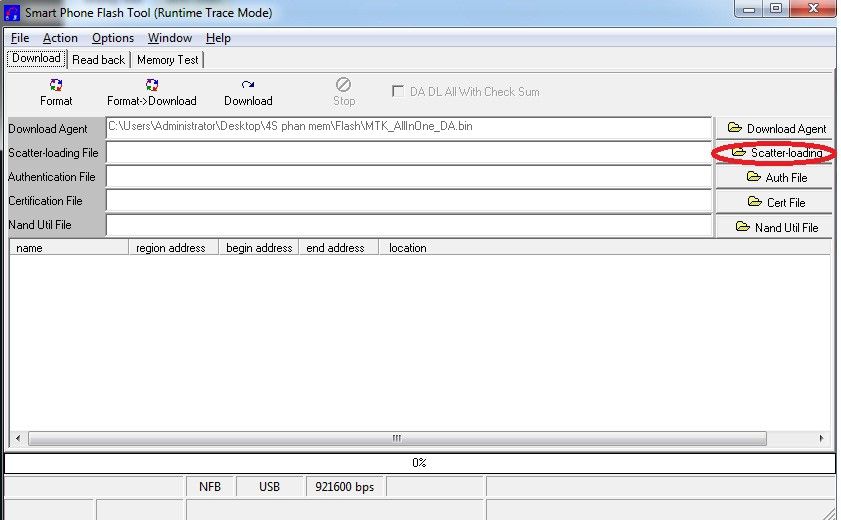The image size is (841, 520).
Task: Load a scatter file via Scatter-loading button
Action: 776,153
